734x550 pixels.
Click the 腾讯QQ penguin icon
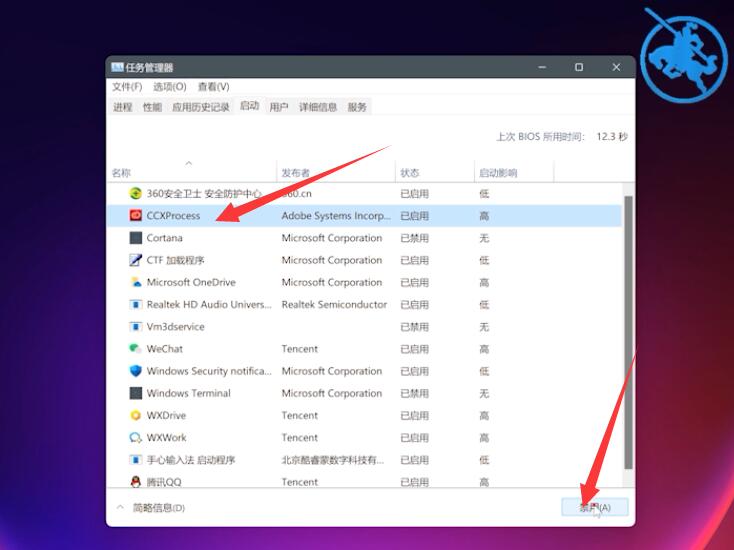click(x=135, y=481)
